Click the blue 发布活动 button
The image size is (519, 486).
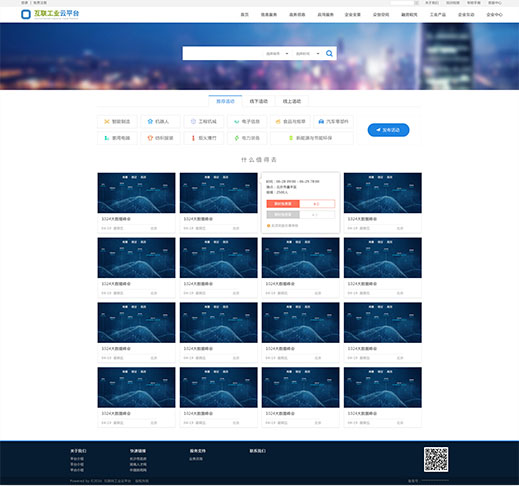[388, 130]
